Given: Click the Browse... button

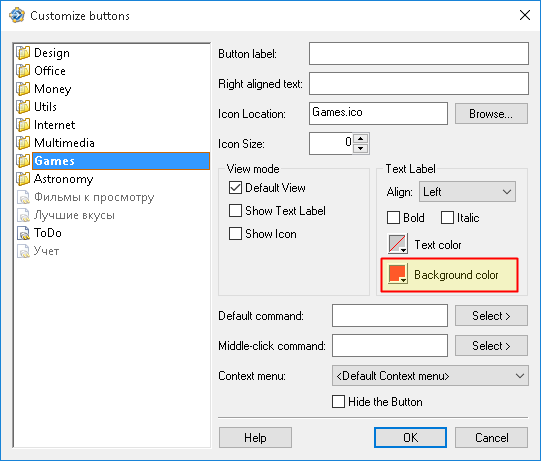Looking at the screenshot, I should 491,114.
